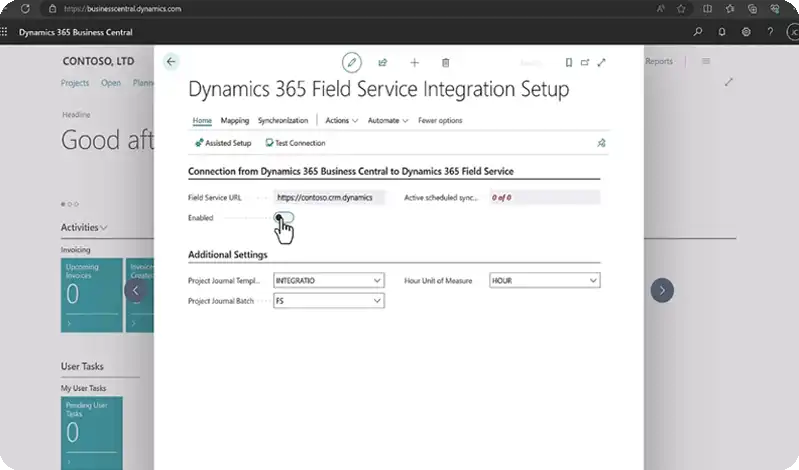
Task: Click the share icon next to edit
Action: click(x=383, y=63)
